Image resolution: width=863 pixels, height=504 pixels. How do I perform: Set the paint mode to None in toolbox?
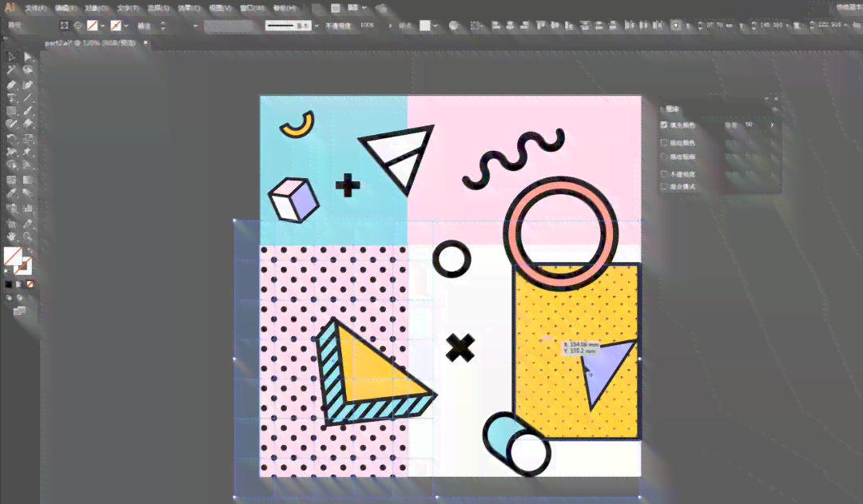pos(30,284)
